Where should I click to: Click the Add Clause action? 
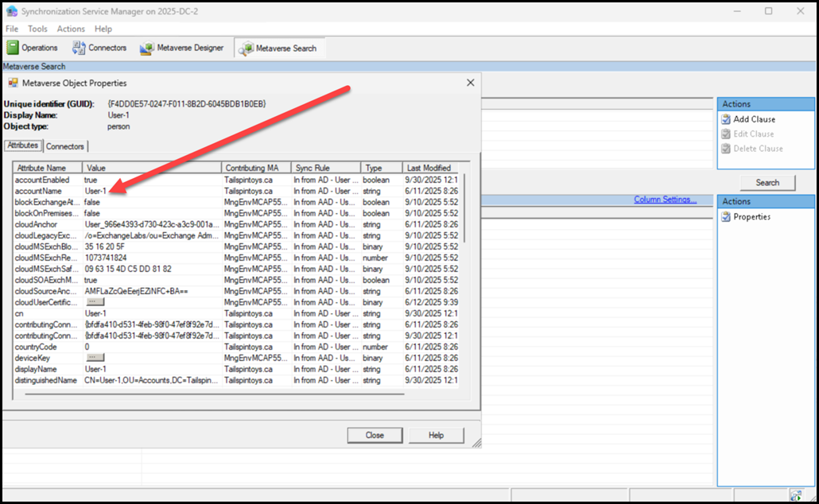coord(753,119)
